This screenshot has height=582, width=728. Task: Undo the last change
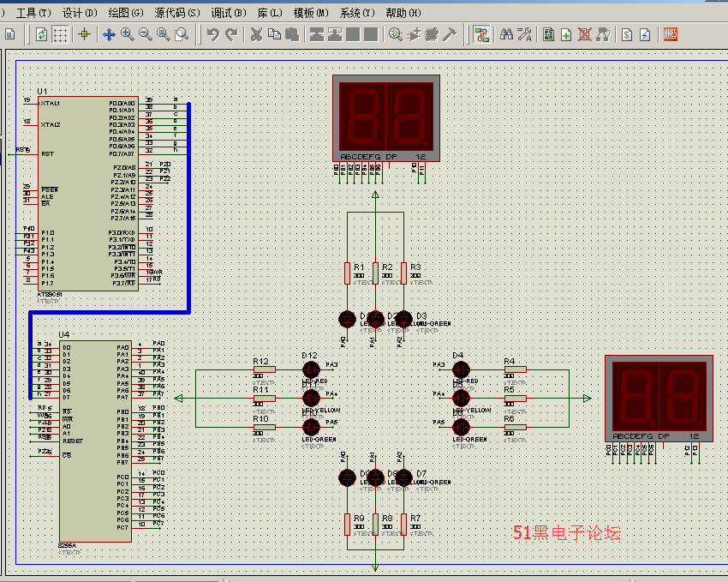[x=213, y=34]
